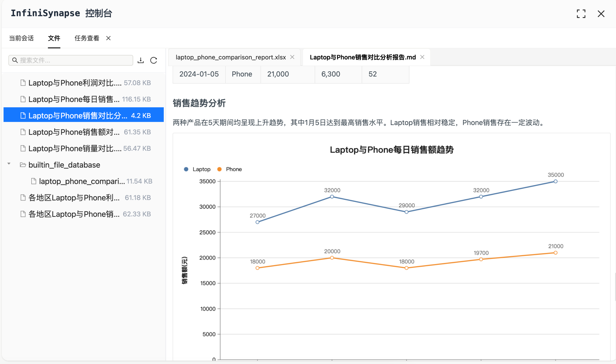Click the 搜索文件 search field
616x364 pixels.
point(71,60)
